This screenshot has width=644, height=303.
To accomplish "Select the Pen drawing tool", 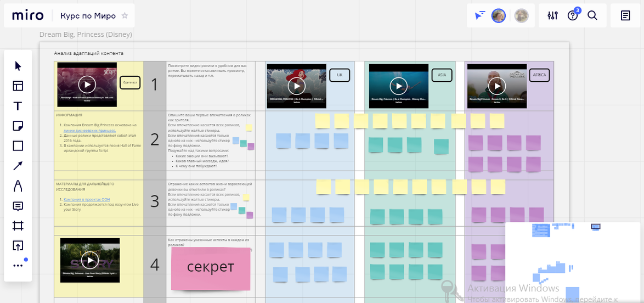I will (18, 186).
